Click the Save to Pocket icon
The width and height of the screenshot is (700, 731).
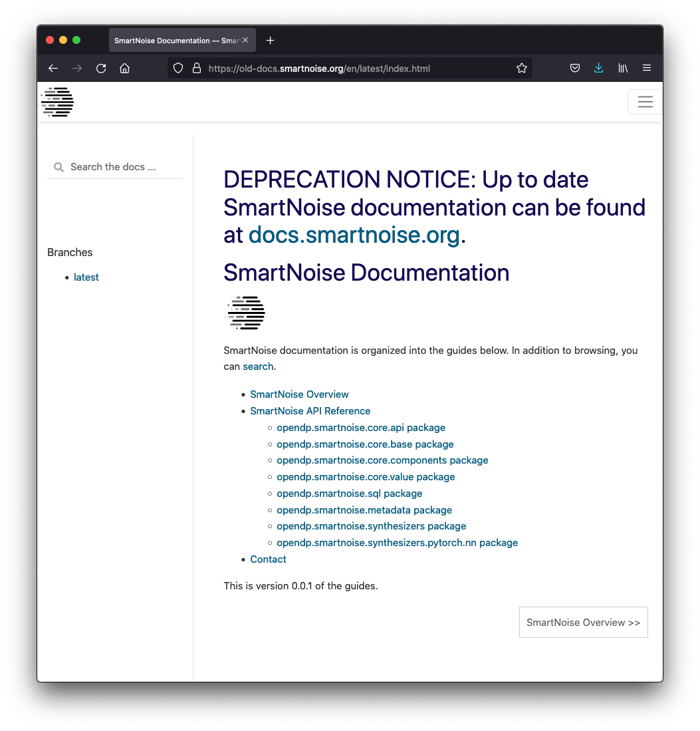(574, 68)
